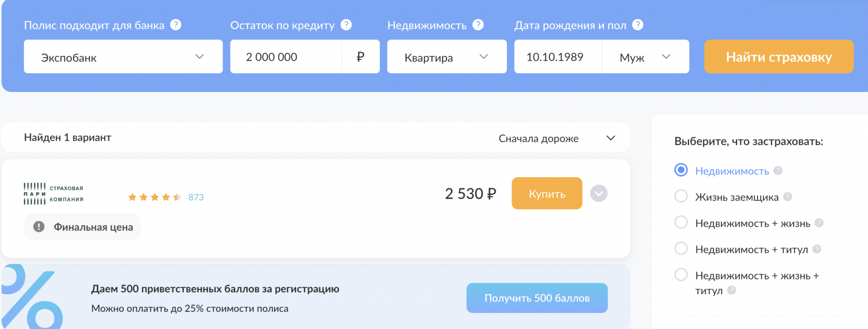
Task: Select 'Недвижимость + жизнь + титул' radio button
Action: 681,275
